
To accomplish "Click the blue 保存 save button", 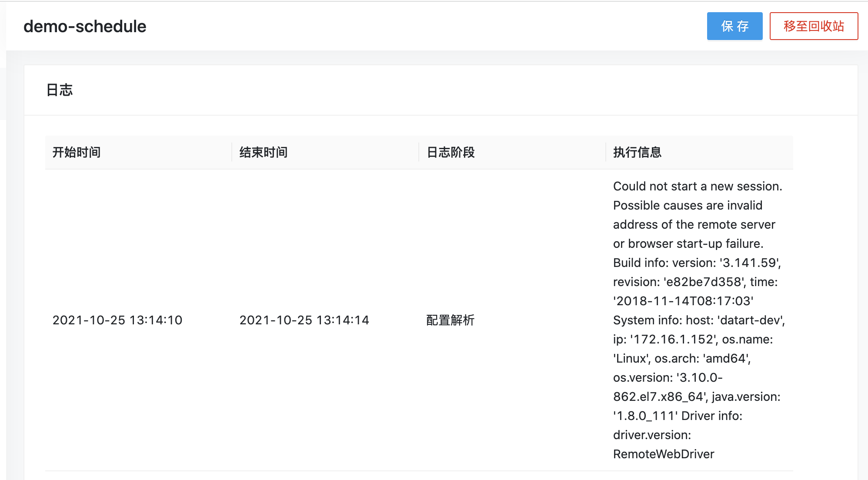I will (x=734, y=26).
